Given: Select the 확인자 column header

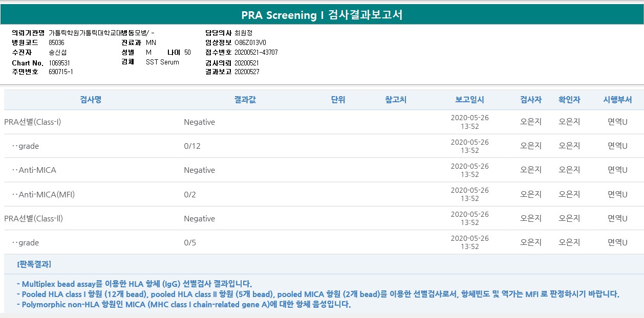Looking at the screenshot, I should (569, 100).
